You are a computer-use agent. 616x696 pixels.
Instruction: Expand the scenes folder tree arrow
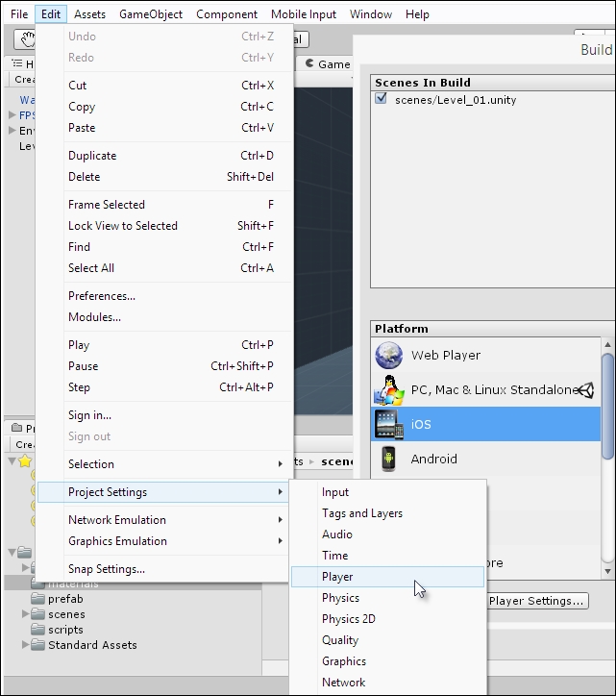pyautogui.click(x=26, y=614)
